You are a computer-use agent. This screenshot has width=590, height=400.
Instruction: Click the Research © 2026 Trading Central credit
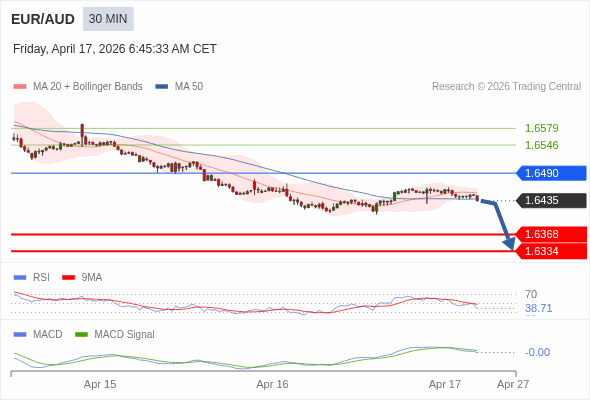click(x=506, y=87)
